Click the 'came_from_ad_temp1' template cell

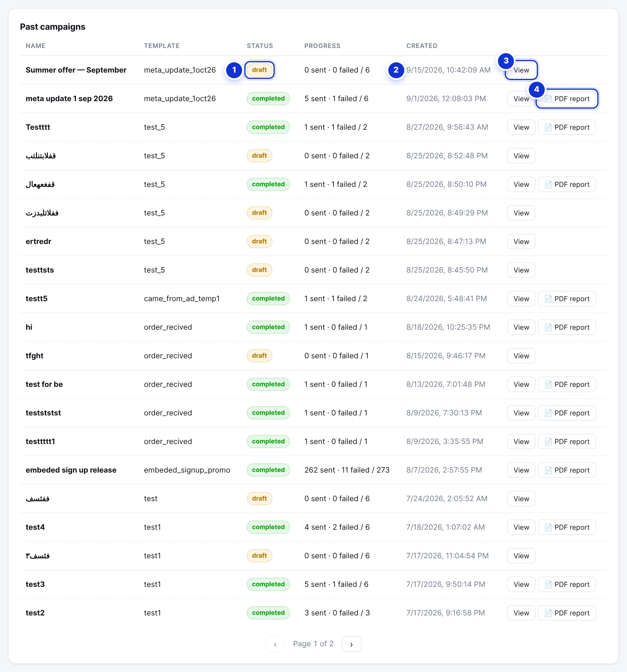click(x=182, y=299)
